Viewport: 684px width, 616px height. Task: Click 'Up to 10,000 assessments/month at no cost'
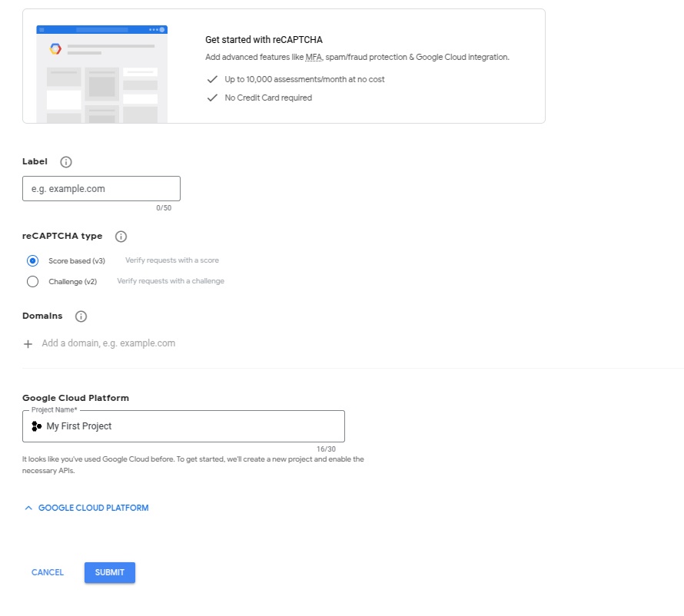tap(304, 79)
